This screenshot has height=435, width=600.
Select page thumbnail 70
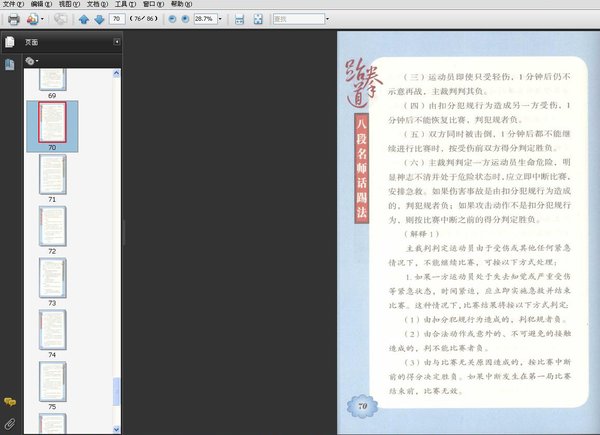[x=52, y=122]
